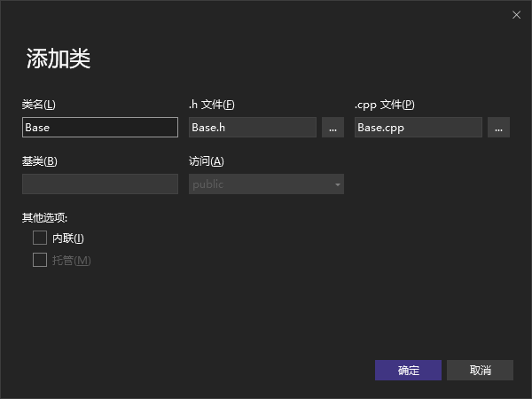Click the .h 文件 Base.h text field
The width and height of the screenshot is (532, 399).
click(x=253, y=127)
